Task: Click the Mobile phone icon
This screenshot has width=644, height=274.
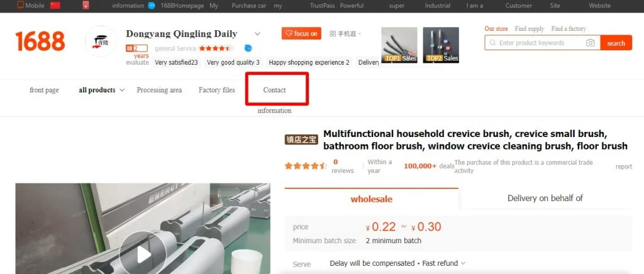Action: (21, 5)
